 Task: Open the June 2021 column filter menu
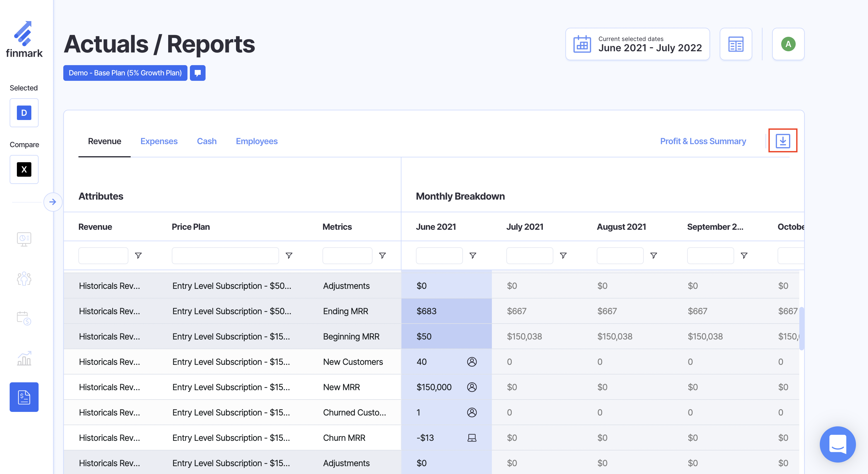click(x=472, y=255)
